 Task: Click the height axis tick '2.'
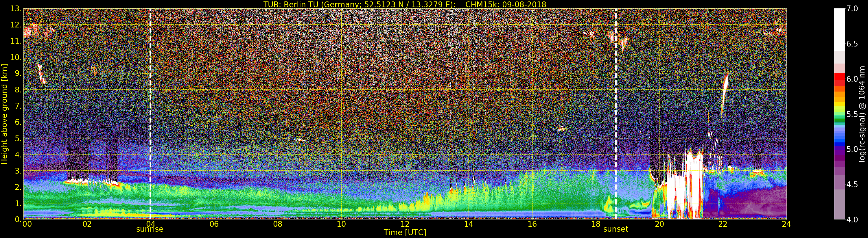pyautogui.click(x=18, y=187)
